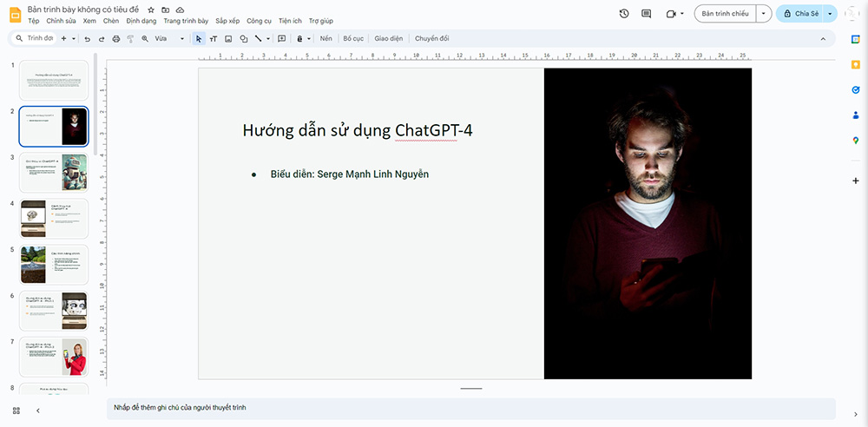
Task: Open the Chỉnh sửa menu
Action: (x=62, y=21)
